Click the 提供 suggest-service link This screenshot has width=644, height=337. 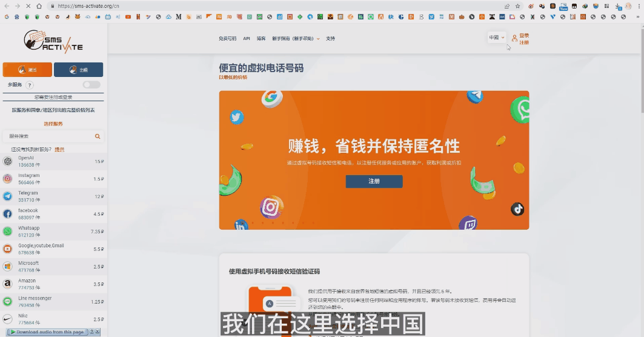tap(59, 150)
